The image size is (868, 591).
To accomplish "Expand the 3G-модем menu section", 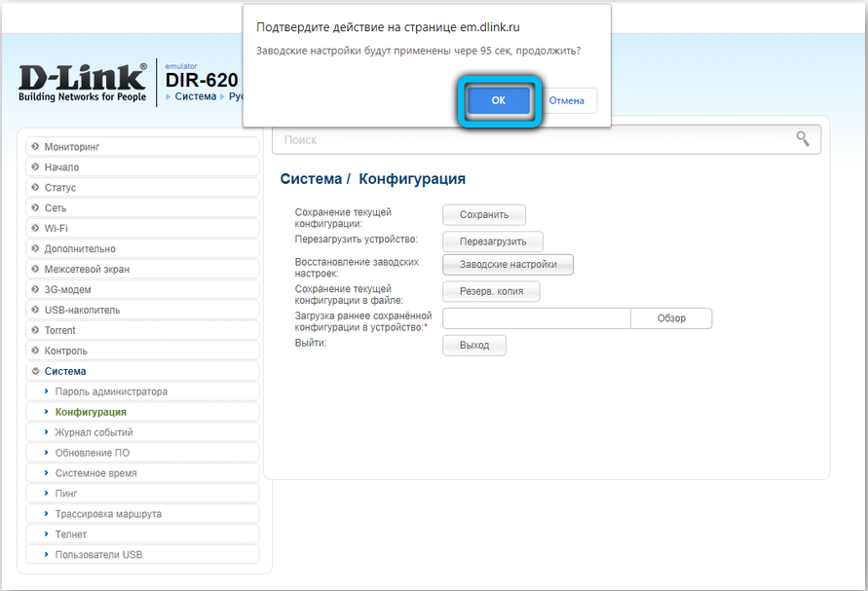I will (142, 289).
